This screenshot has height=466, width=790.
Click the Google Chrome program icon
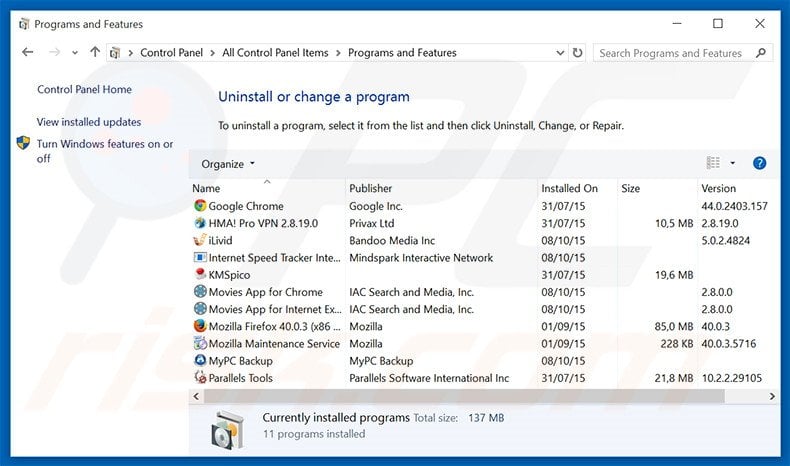pos(200,206)
